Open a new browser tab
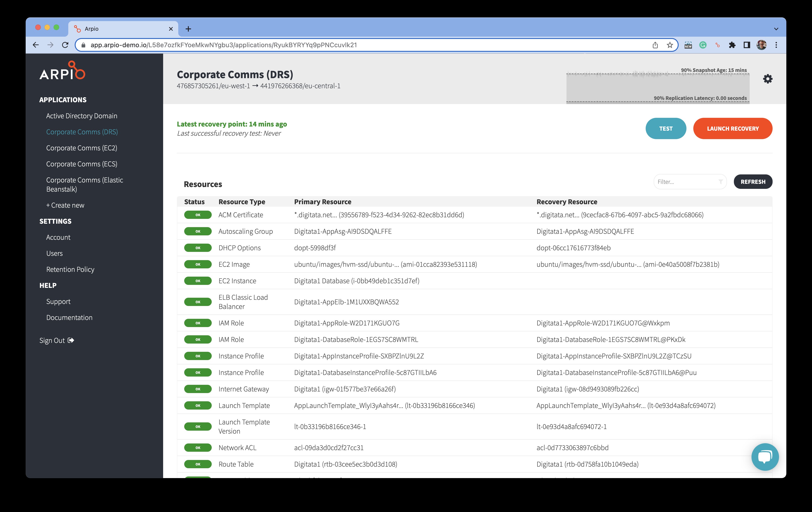The width and height of the screenshot is (812, 512). coord(188,29)
